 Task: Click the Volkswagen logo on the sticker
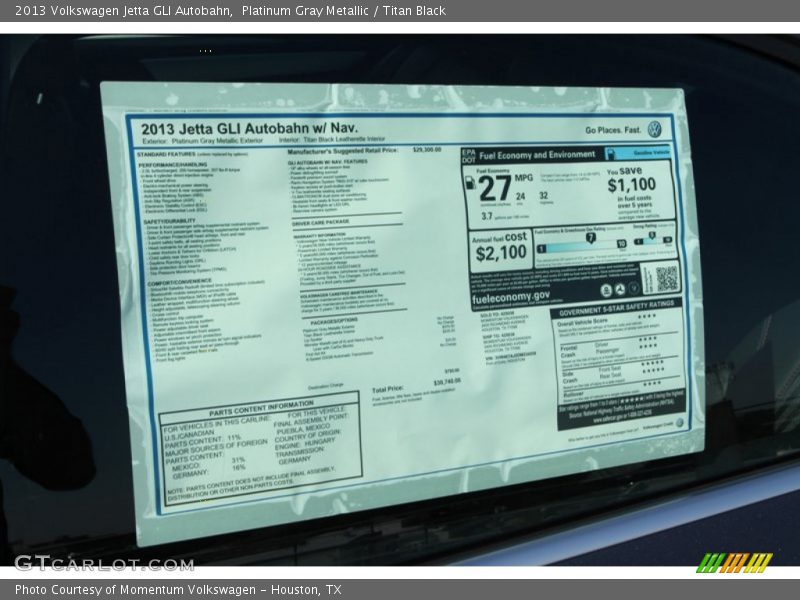655,130
